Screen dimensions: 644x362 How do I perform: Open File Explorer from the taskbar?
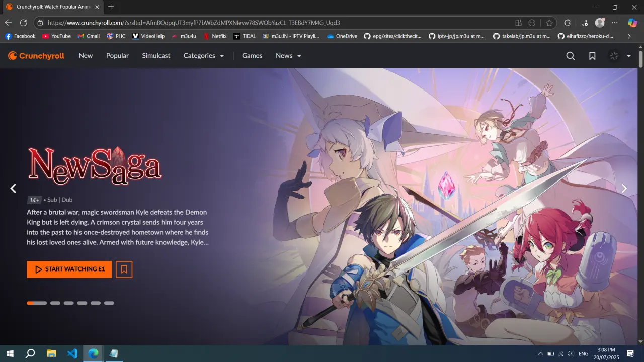(51, 353)
